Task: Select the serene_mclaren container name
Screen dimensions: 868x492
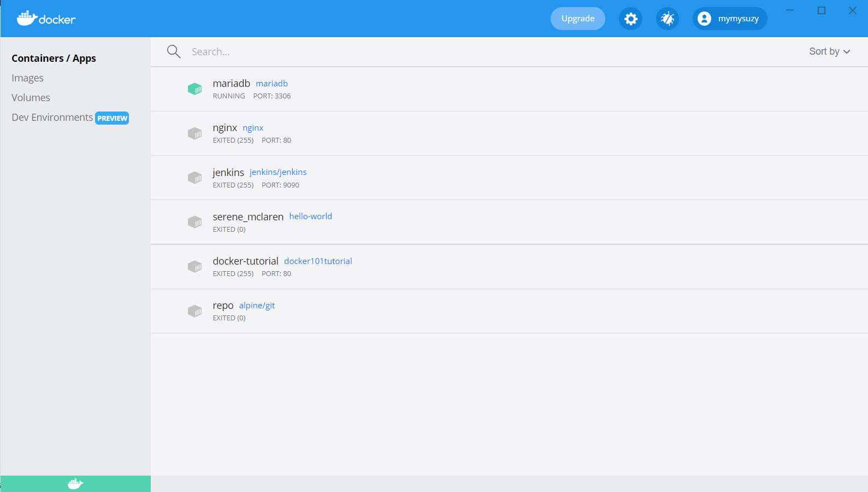Action: (x=248, y=216)
